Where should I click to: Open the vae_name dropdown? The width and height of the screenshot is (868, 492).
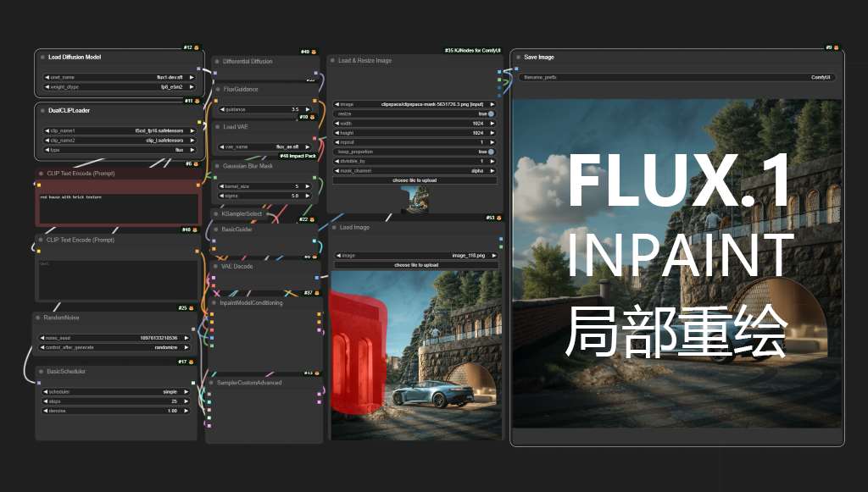264,147
